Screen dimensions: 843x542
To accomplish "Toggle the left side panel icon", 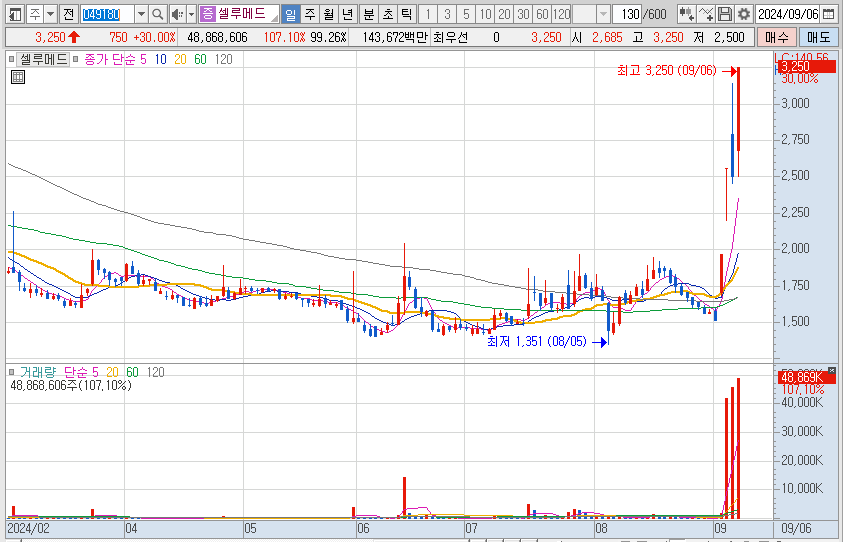I will point(16,14).
